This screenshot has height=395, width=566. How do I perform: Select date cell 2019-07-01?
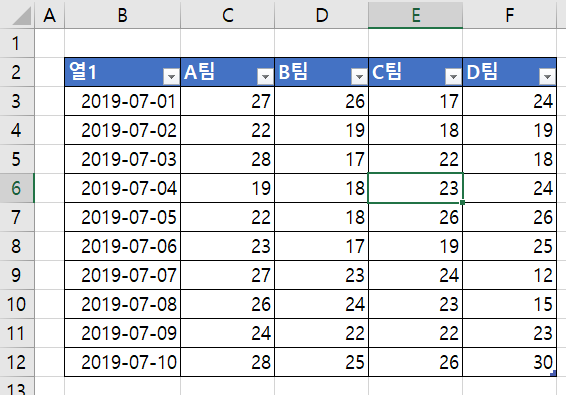[122, 101]
